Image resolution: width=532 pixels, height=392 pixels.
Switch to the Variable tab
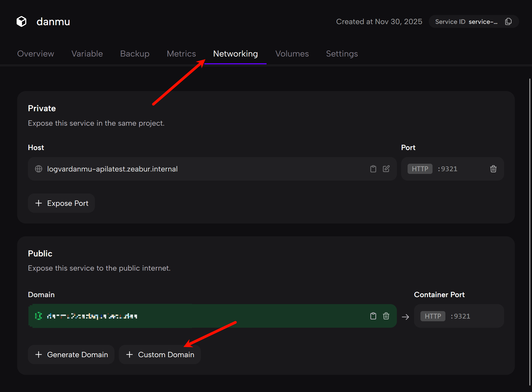point(87,54)
